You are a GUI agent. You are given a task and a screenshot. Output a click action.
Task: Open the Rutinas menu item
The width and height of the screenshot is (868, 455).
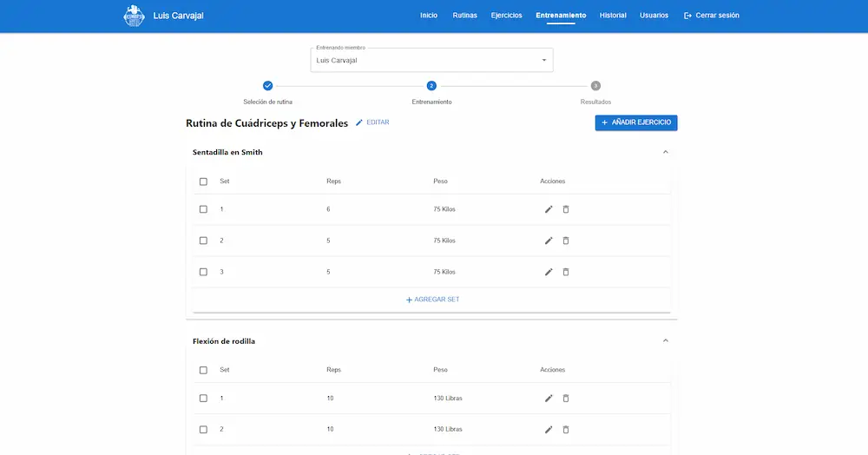coord(464,16)
